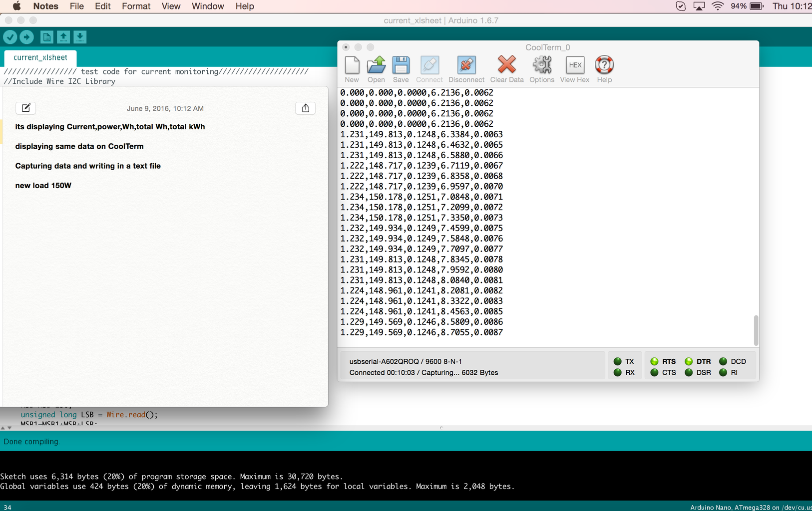Click the "Connected 00:10:03 / Capturing" status text
This screenshot has width=812, height=511.
coord(424,372)
